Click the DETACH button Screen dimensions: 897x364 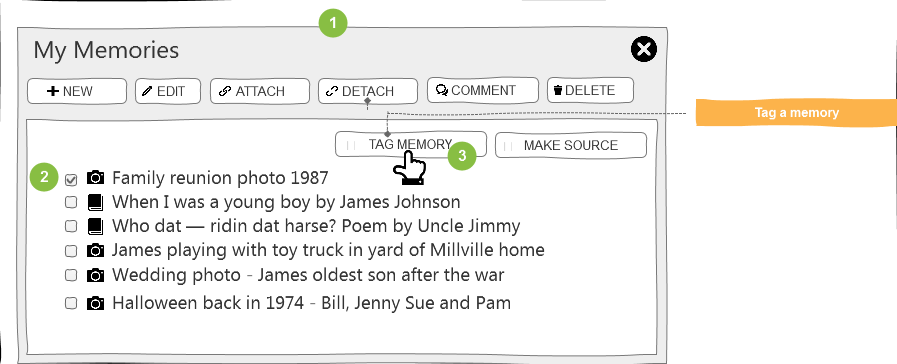367,91
